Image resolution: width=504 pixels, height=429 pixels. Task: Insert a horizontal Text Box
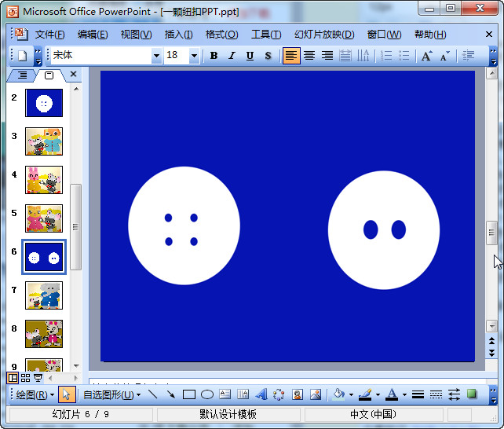225,394
